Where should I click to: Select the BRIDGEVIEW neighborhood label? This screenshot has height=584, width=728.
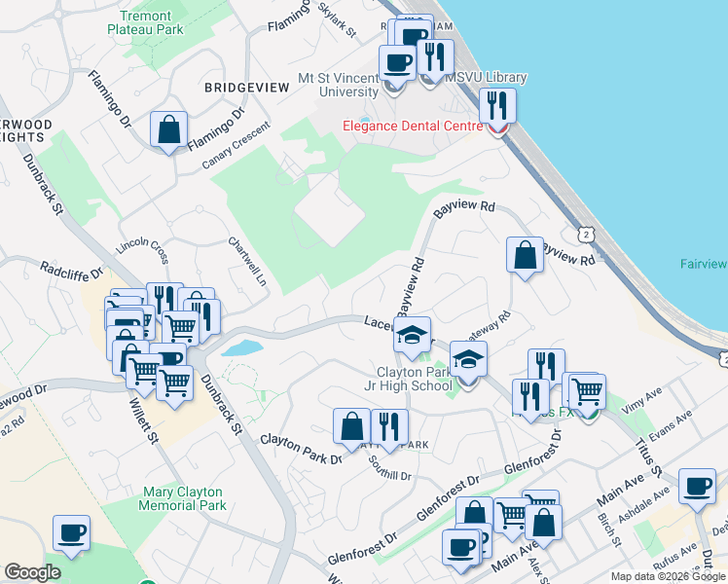(247, 88)
